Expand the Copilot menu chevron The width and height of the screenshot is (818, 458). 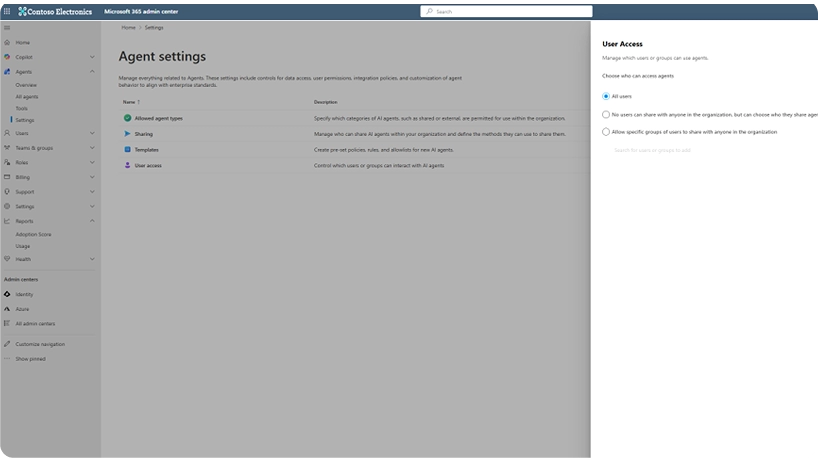92,57
